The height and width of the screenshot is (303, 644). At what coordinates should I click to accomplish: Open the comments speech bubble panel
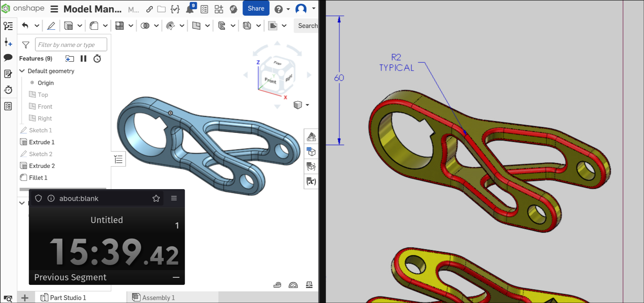point(8,57)
